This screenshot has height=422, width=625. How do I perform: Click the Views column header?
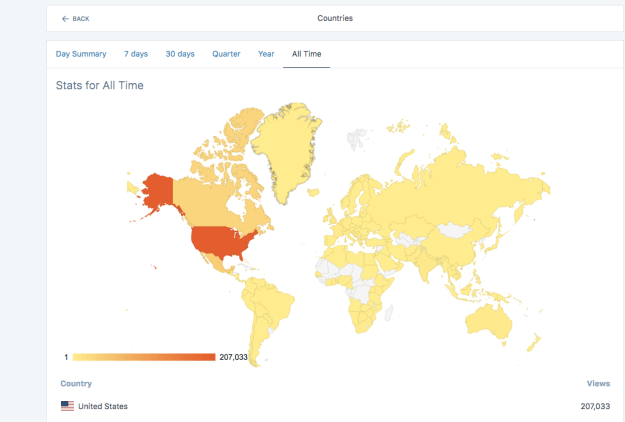point(597,383)
